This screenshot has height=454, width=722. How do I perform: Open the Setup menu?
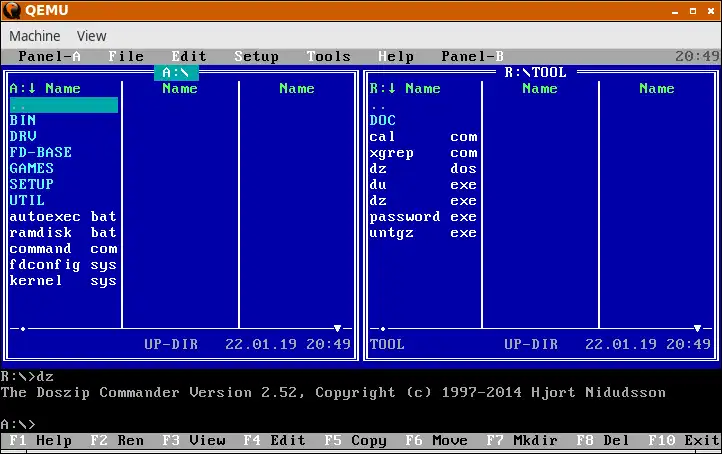[256, 56]
